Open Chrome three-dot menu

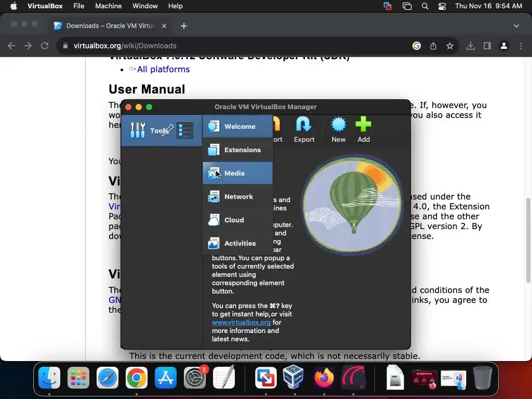[521, 46]
